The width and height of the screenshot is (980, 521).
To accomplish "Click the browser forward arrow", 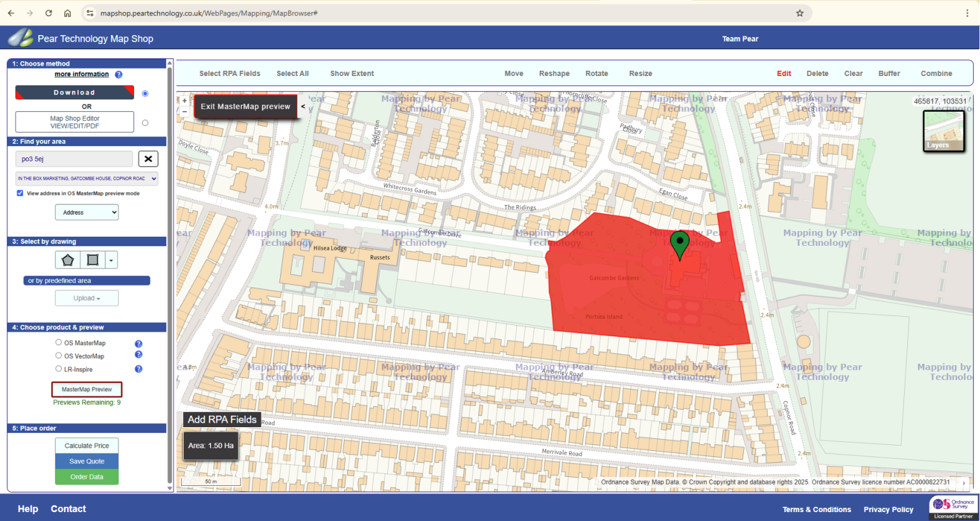I will 29,13.
